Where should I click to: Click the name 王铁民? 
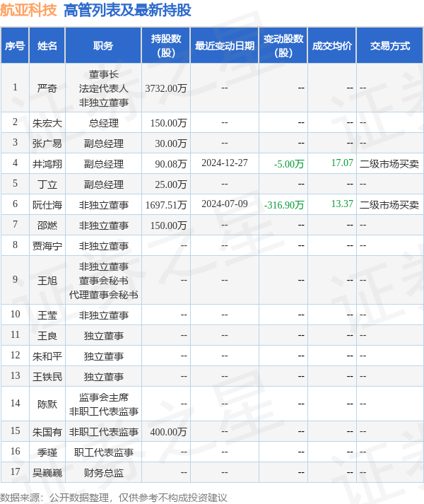tap(47, 377)
